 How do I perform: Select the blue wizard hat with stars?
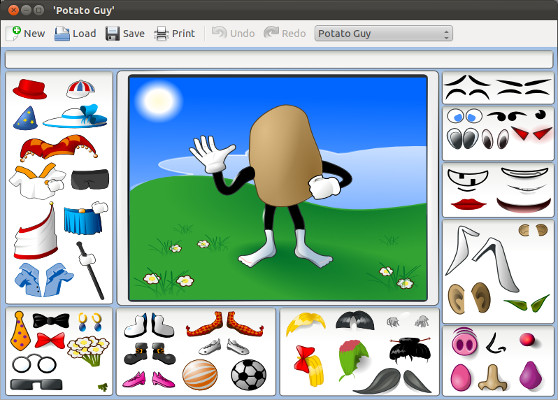tap(25, 118)
